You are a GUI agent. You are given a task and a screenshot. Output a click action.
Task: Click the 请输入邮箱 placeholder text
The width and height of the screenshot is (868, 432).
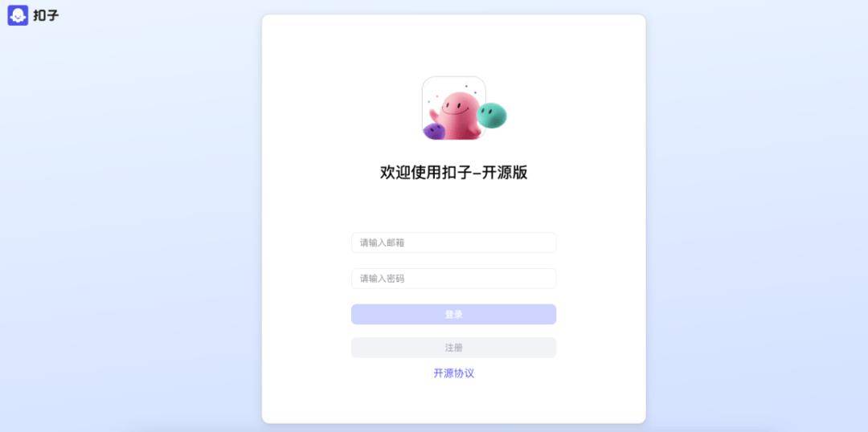[x=382, y=242]
